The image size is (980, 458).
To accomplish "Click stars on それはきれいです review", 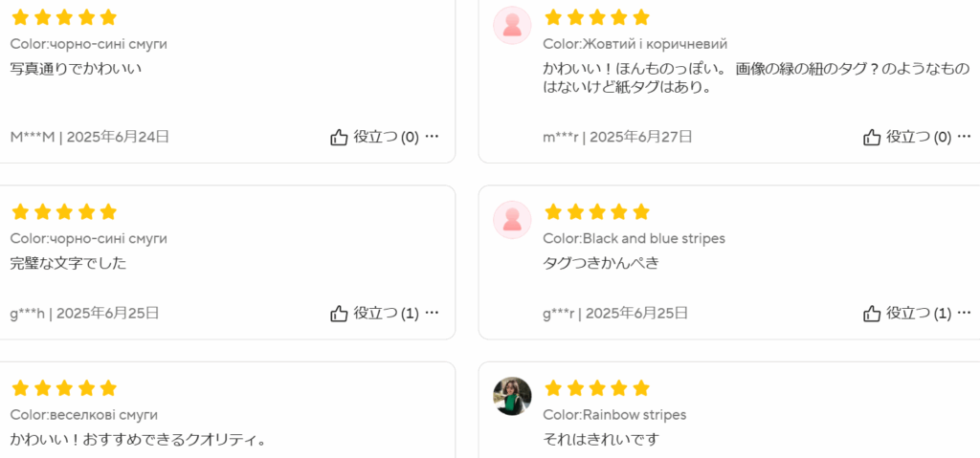I will tap(597, 388).
